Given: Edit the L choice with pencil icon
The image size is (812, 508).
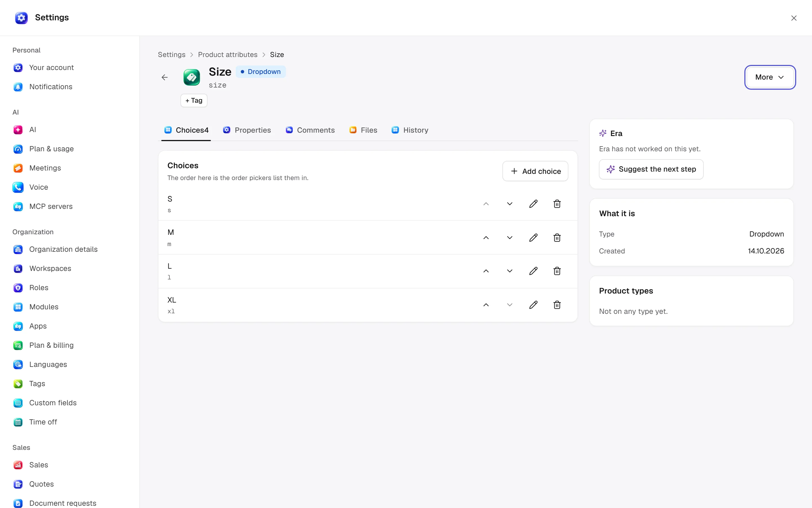Looking at the screenshot, I should (533, 271).
